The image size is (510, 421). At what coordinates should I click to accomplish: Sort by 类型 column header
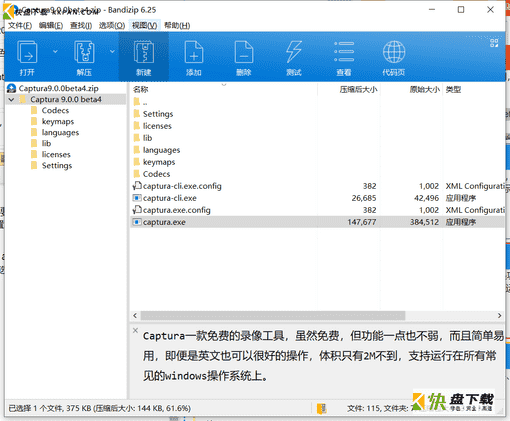(474, 89)
